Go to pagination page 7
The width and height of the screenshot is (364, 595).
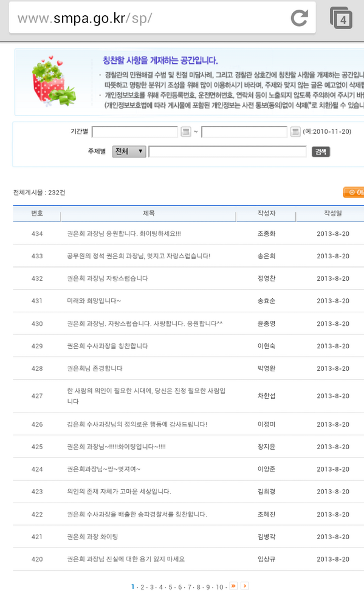[x=189, y=587]
